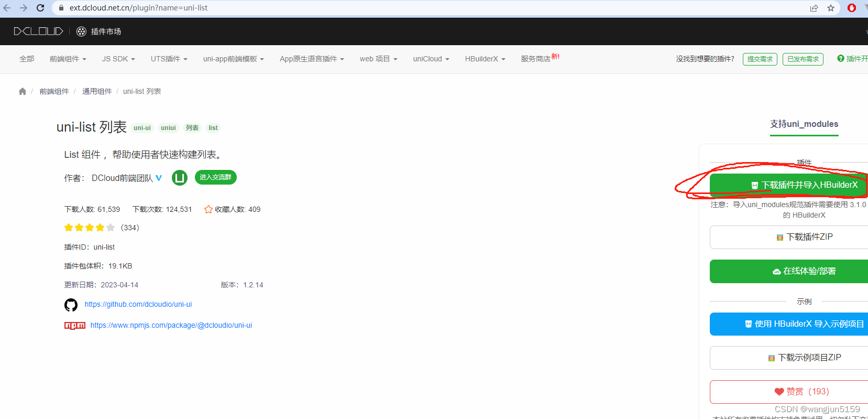
Task: Click the 下载人数: 61,539 text
Action: (x=92, y=209)
